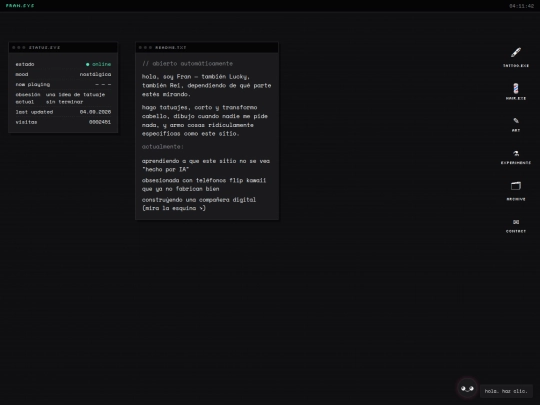
Task: Click the clock in the top bar
Action: click(x=521, y=6)
